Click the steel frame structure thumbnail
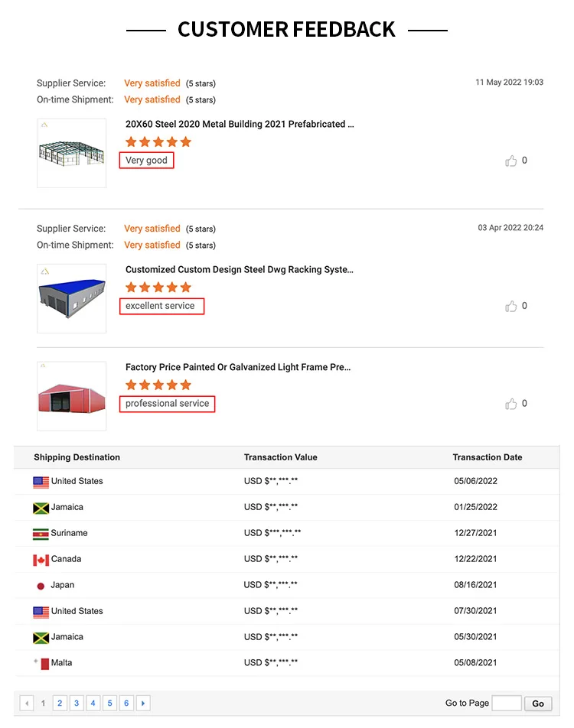 71,153
